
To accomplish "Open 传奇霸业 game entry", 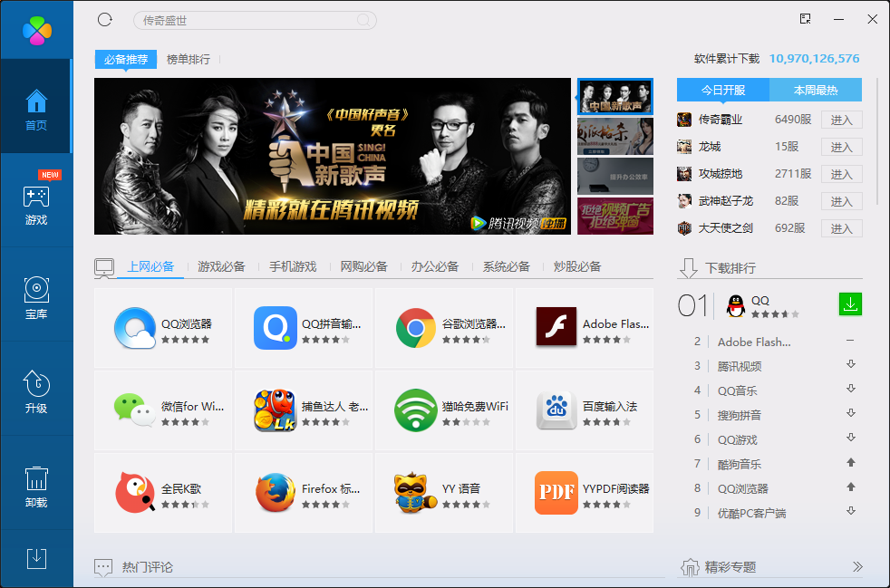I will [x=721, y=120].
